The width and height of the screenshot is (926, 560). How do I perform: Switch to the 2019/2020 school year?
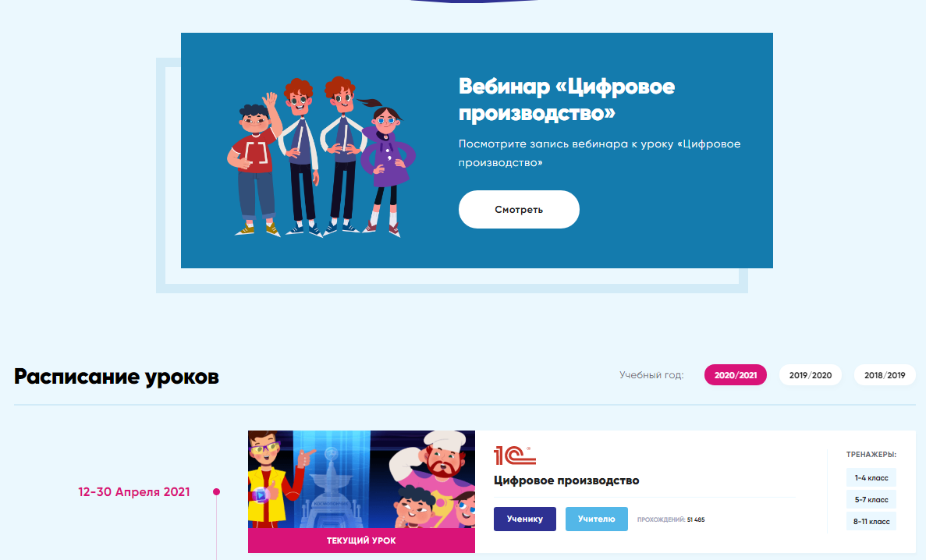pyautogui.click(x=811, y=375)
